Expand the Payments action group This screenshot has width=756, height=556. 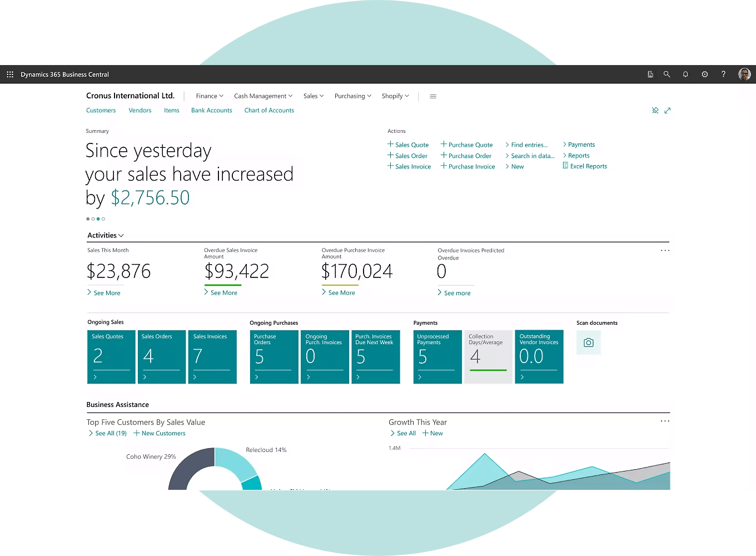coord(579,144)
